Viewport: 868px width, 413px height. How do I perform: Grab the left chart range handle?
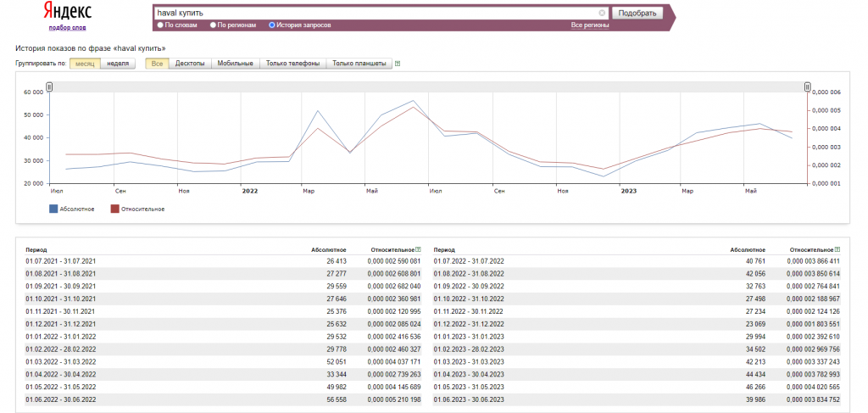click(x=49, y=87)
